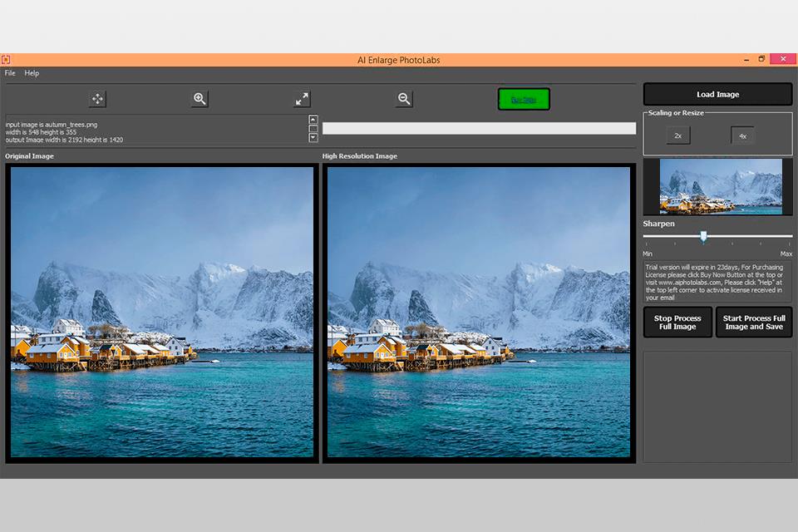This screenshot has height=532, width=798.
Task: Click the green Buy Now button
Action: 524,100
